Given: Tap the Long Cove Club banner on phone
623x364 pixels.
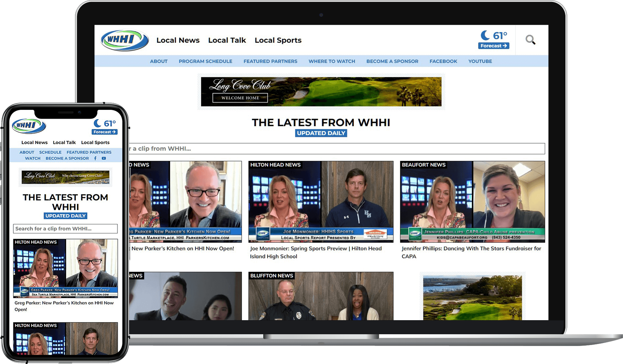Looking at the screenshot, I should [x=65, y=177].
